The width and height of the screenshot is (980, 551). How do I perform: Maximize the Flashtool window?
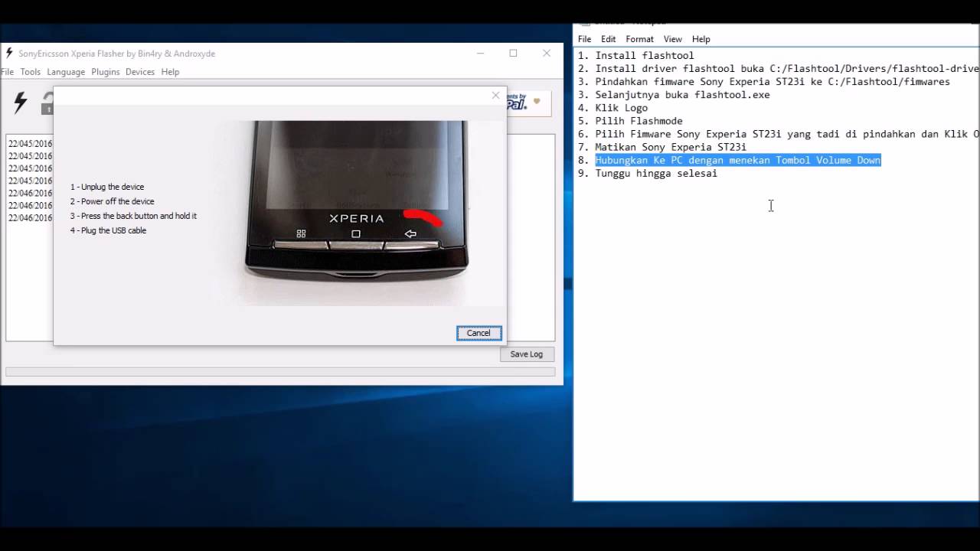513,54
